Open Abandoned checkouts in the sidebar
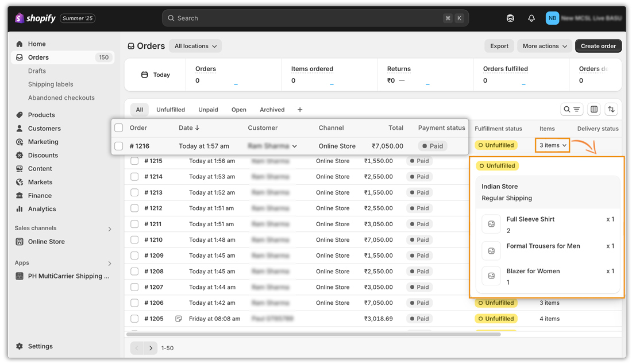 tap(61, 98)
